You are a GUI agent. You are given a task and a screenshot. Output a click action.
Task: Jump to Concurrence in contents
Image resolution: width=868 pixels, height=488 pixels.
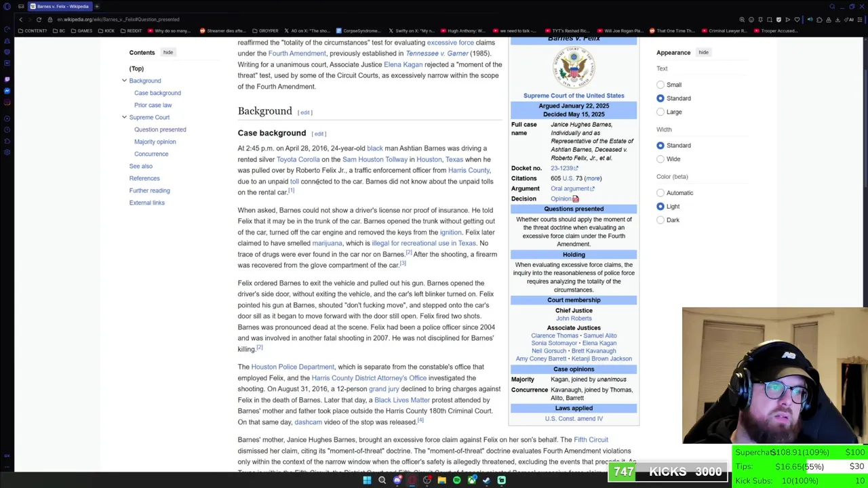pyautogui.click(x=151, y=154)
